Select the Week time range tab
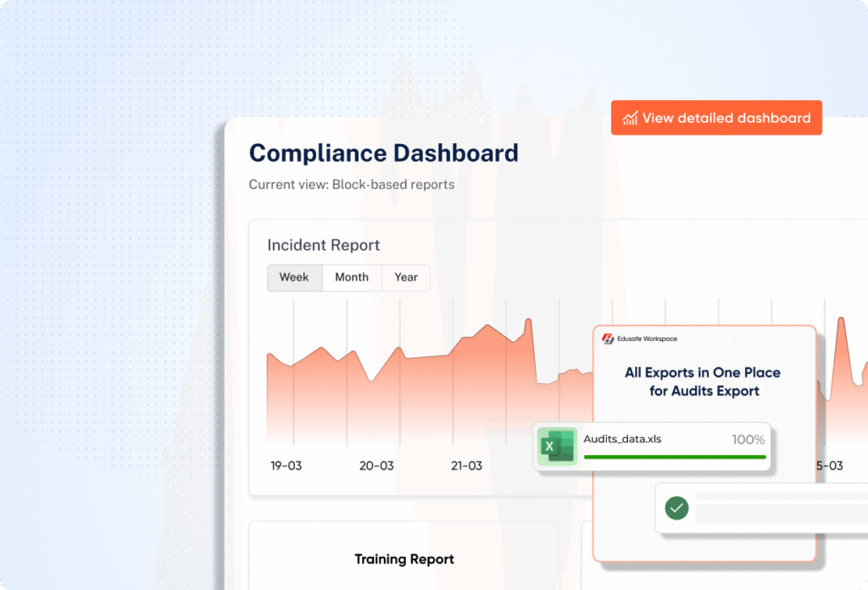 pos(294,277)
